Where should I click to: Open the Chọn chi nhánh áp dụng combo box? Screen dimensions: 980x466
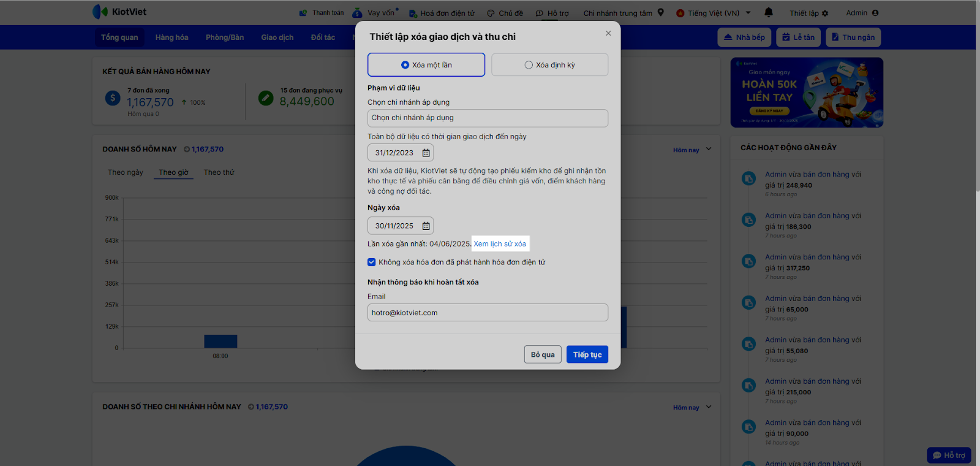coord(488,118)
